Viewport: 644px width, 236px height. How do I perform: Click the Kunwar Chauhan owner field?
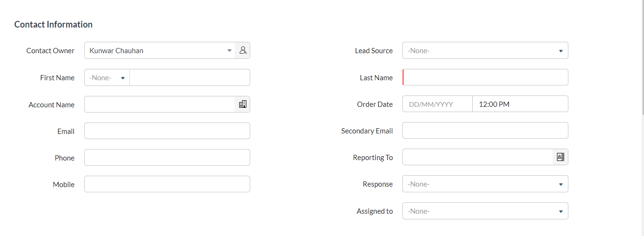(155, 50)
